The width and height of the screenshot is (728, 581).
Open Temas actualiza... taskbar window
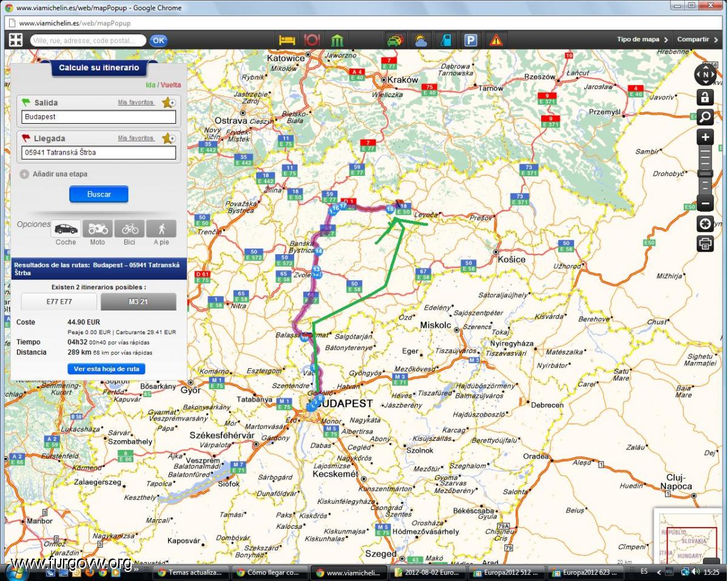(x=191, y=572)
